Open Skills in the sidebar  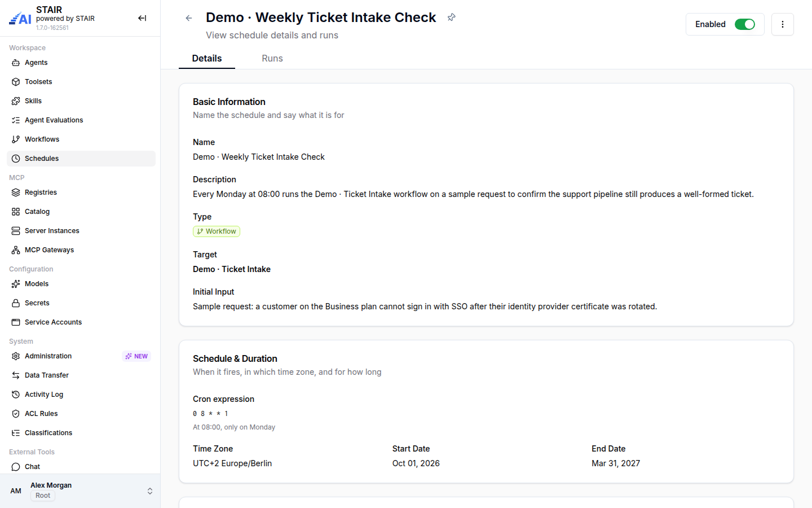click(81, 101)
